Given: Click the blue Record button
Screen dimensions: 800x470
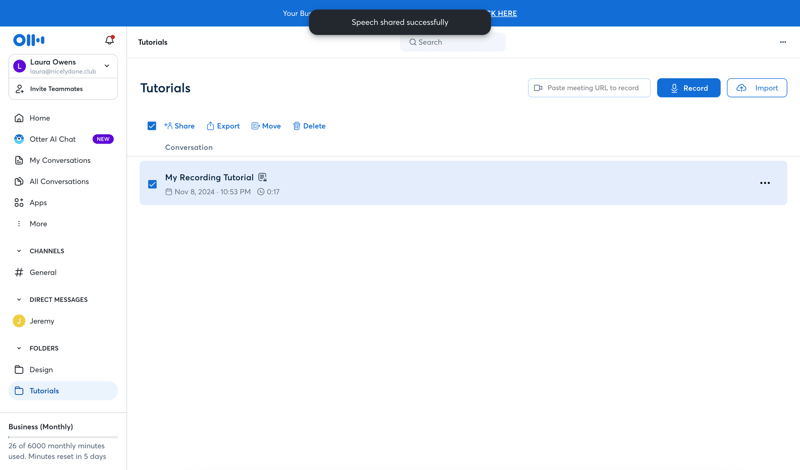Looking at the screenshot, I should (688, 88).
